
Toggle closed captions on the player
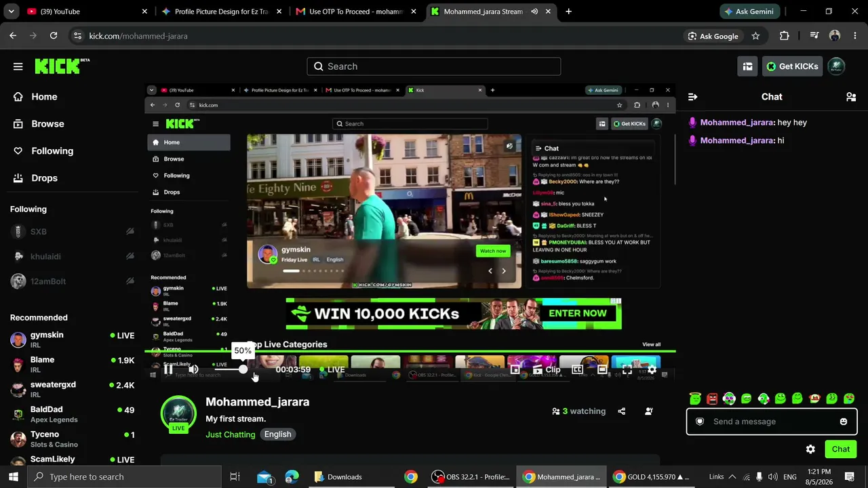[577, 369]
